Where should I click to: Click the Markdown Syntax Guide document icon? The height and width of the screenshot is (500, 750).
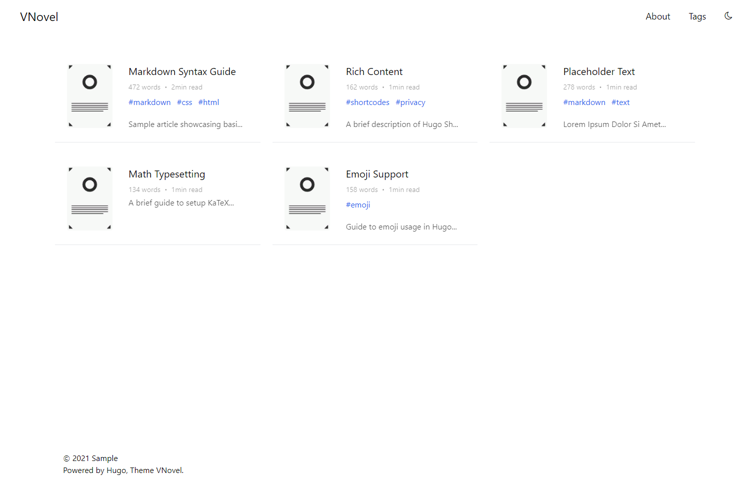coord(90,96)
